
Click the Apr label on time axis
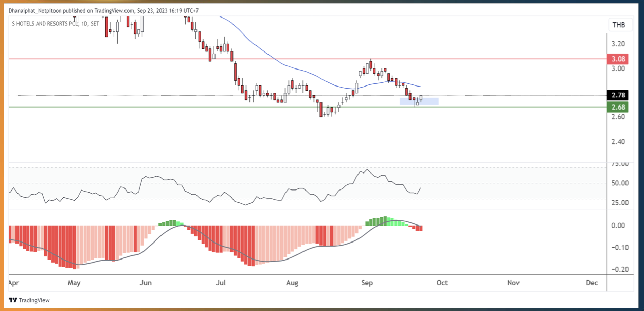(x=14, y=283)
